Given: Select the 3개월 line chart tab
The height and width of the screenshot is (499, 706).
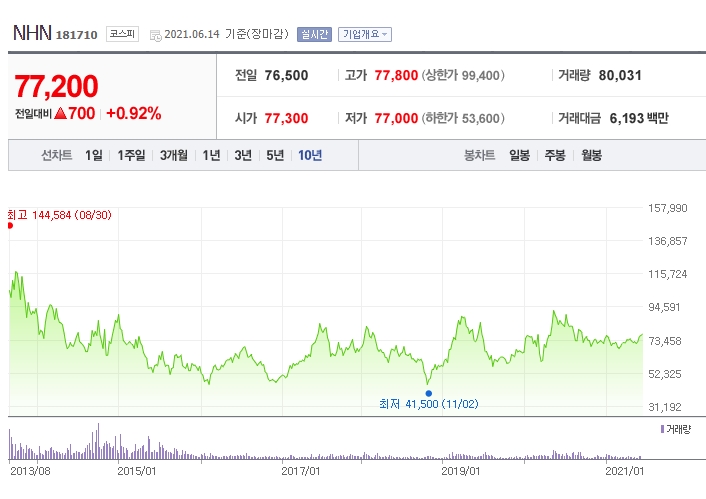Looking at the screenshot, I should (x=174, y=155).
